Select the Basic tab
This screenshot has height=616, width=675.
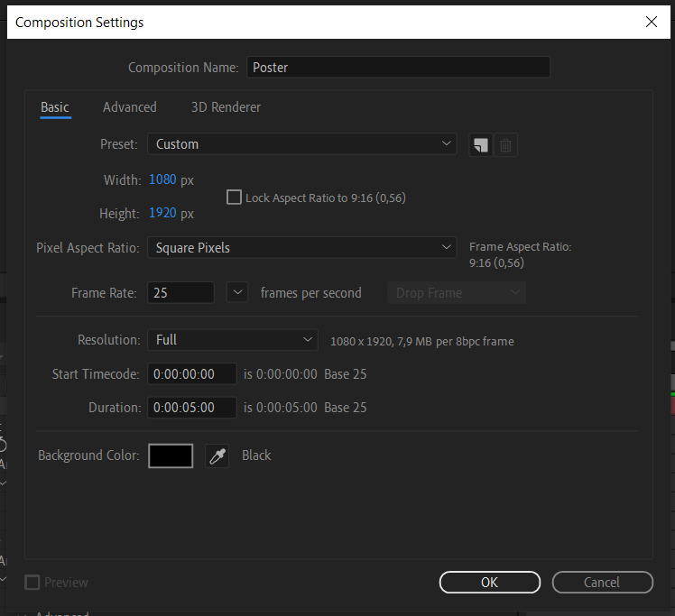(55, 107)
